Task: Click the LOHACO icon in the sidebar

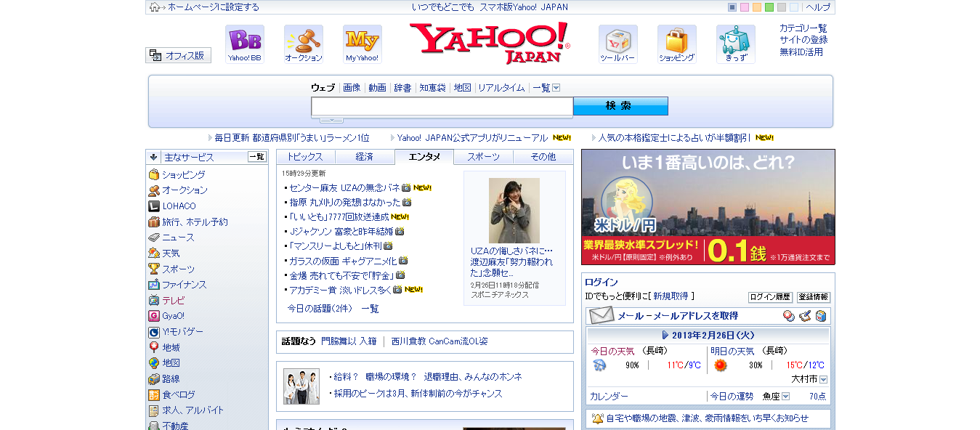Action: (x=154, y=206)
